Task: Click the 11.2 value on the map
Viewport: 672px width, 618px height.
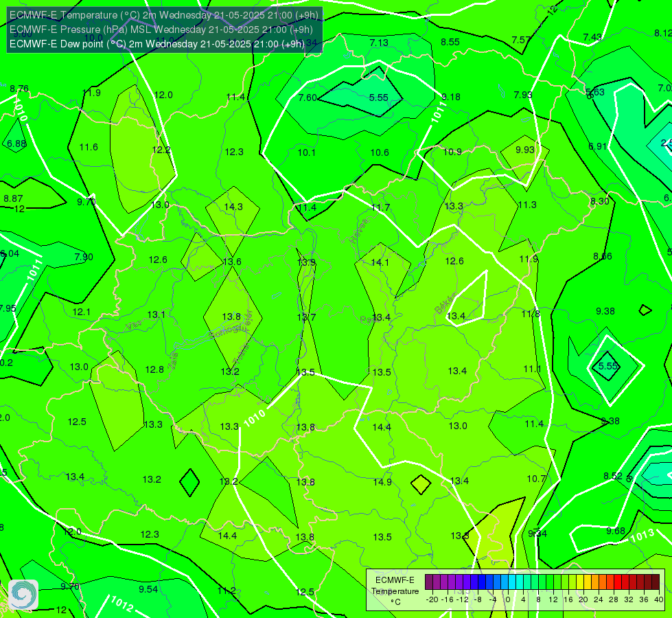Action: tap(227, 591)
